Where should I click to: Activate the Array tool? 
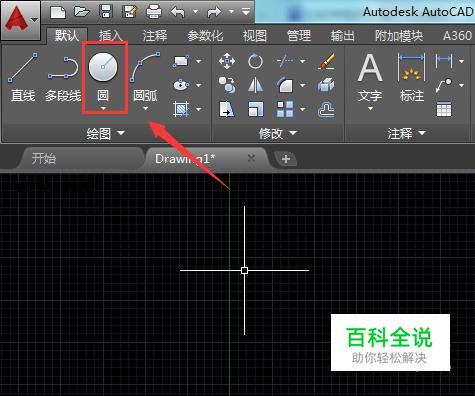(285, 109)
